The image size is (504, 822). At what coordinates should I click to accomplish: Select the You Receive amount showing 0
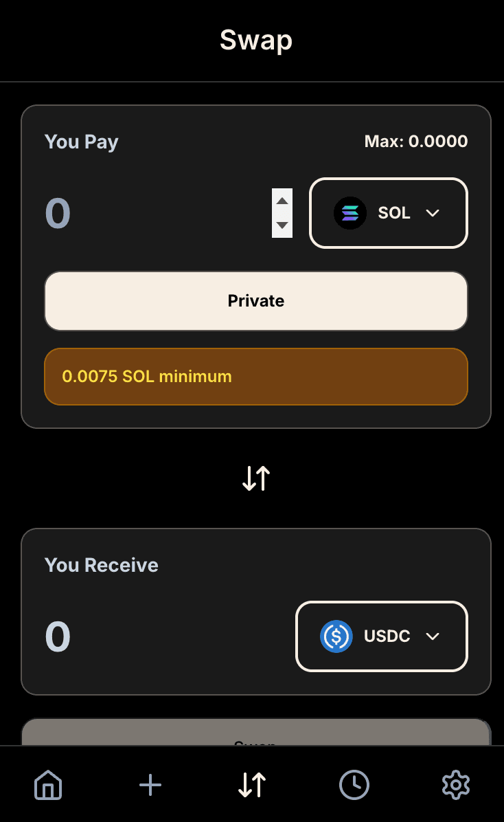57,636
